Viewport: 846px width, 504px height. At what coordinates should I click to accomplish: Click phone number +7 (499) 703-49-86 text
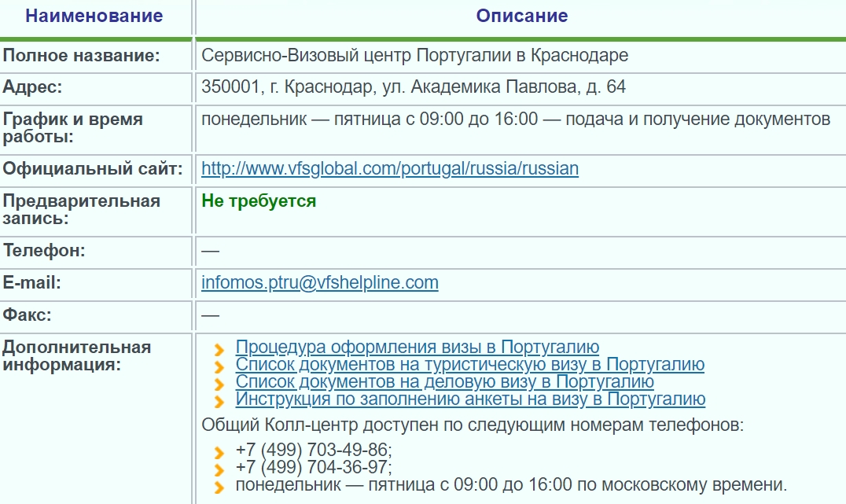(313, 451)
